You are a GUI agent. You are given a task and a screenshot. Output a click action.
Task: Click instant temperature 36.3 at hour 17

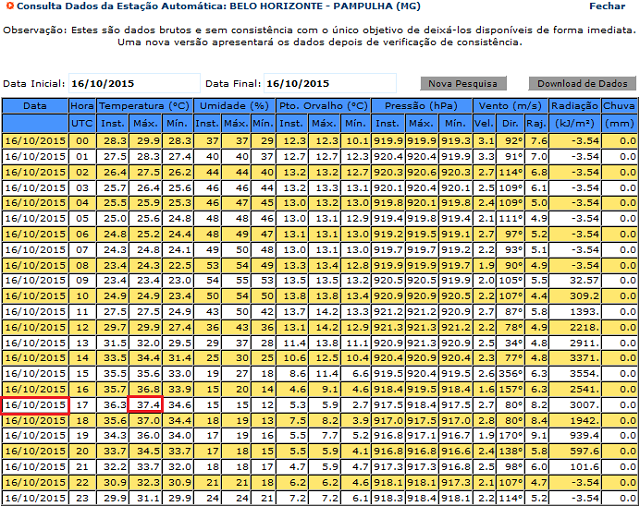tap(113, 405)
